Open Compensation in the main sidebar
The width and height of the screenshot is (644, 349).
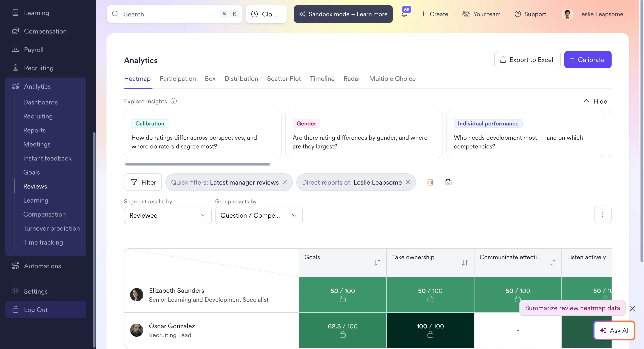[45, 31]
